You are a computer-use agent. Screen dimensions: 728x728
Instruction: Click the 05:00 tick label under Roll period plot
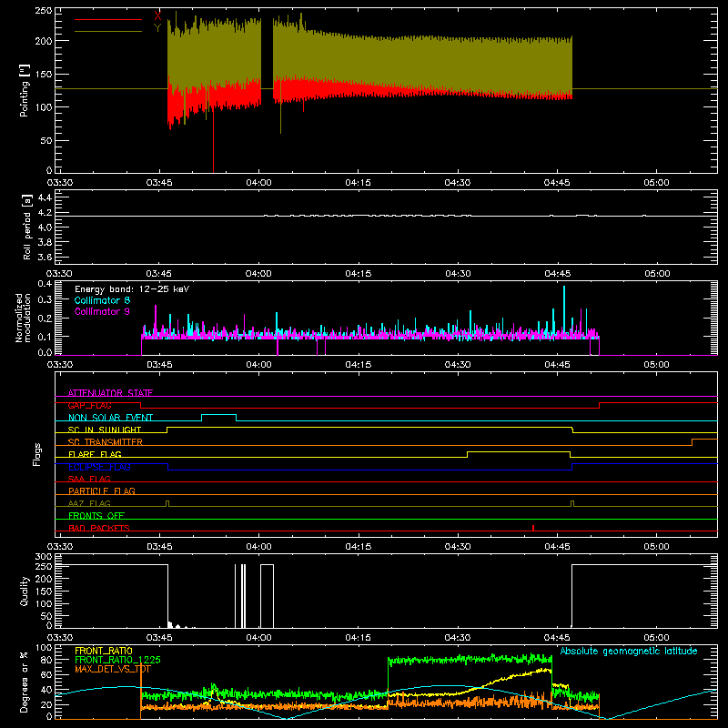click(657, 274)
